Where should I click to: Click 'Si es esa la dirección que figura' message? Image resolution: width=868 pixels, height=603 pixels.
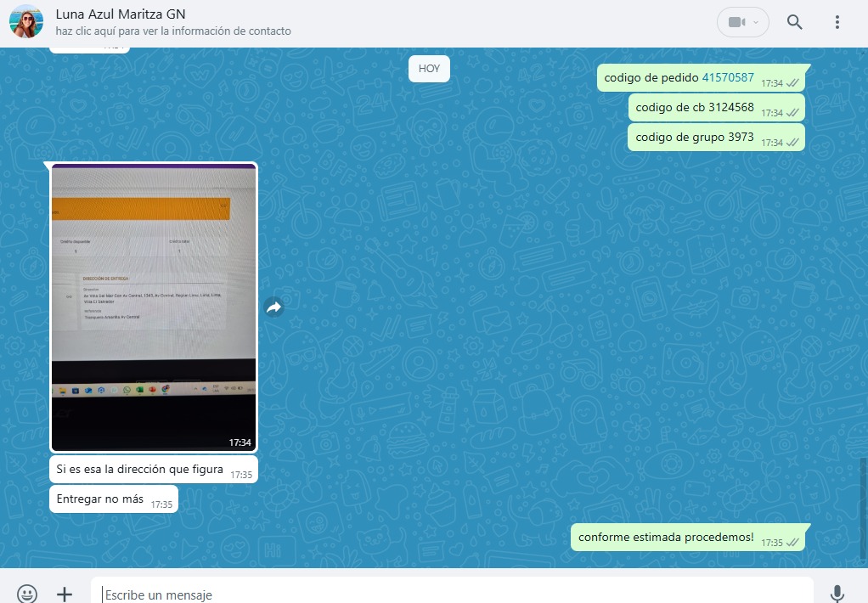tap(140, 469)
